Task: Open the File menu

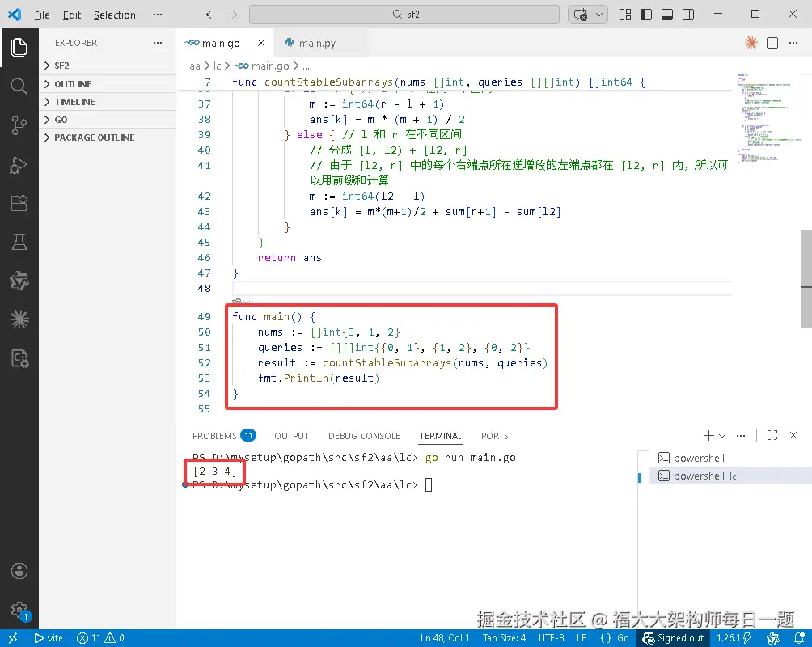Action: click(x=42, y=15)
